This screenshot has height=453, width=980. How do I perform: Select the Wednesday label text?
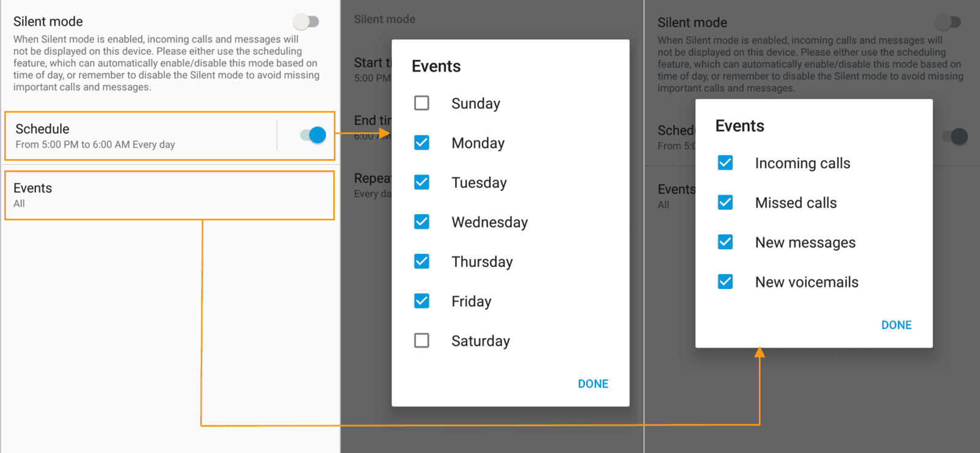tap(489, 222)
